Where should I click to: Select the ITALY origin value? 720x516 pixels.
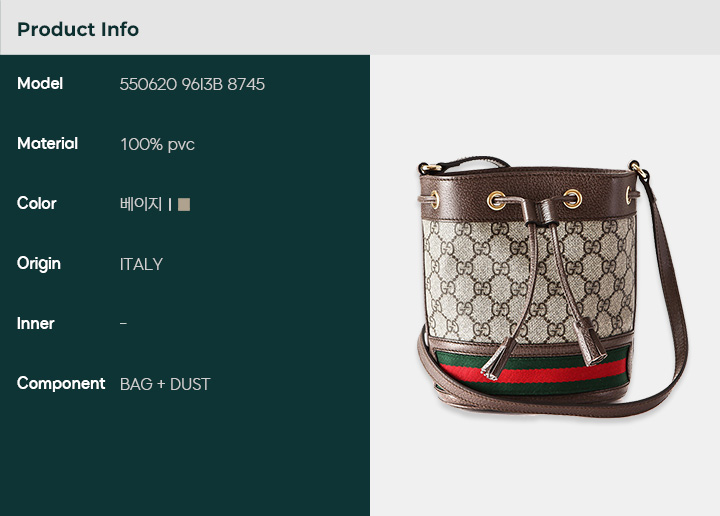[x=141, y=264]
